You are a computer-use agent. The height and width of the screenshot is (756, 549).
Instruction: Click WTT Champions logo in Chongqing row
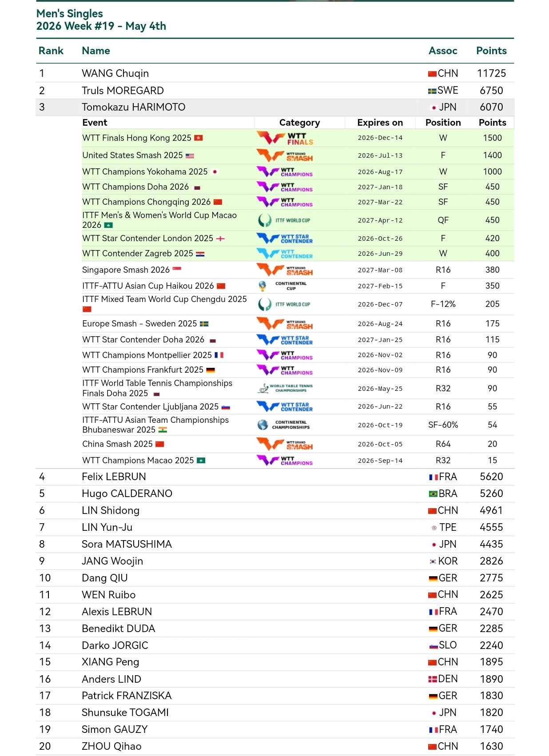285,202
